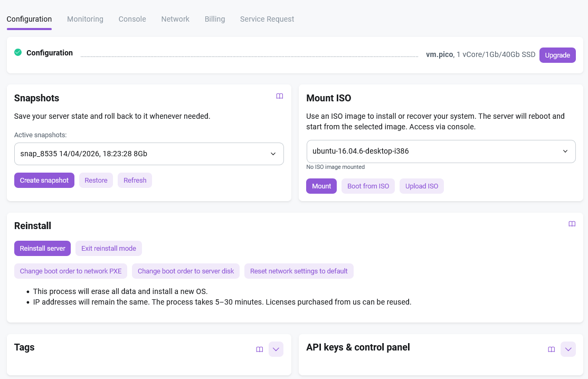Open the Billing tab

coord(215,19)
